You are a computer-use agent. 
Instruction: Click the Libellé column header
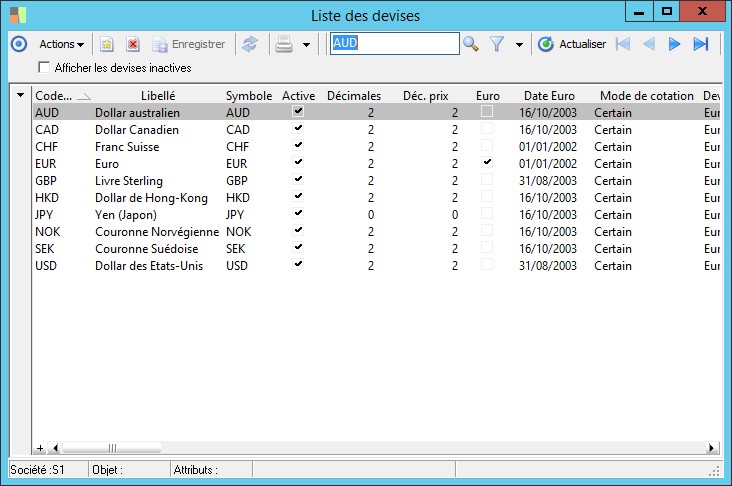pyautogui.click(x=158, y=96)
